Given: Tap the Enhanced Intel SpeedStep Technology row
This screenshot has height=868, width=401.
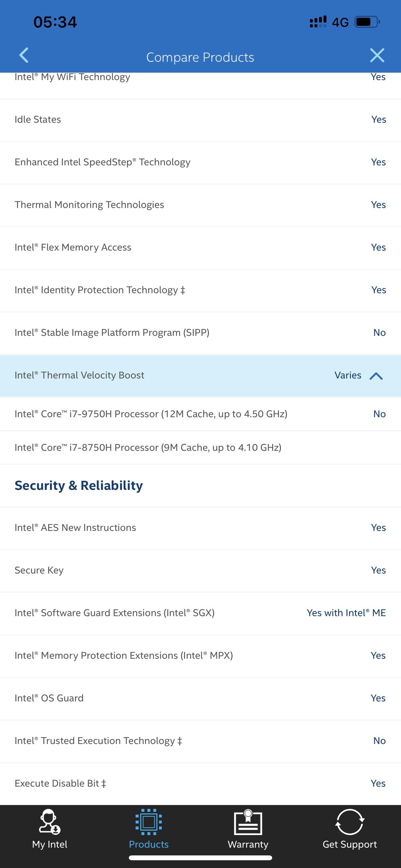Looking at the screenshot, I should [200, 162].
